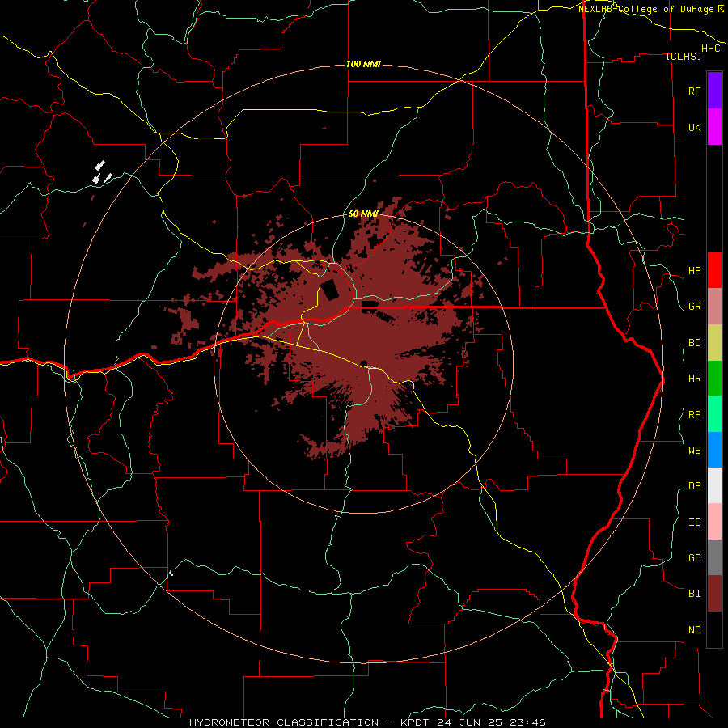728x728 pixels.
Task: Click the 50 NMI range ring label
Action: click(363, 214)
